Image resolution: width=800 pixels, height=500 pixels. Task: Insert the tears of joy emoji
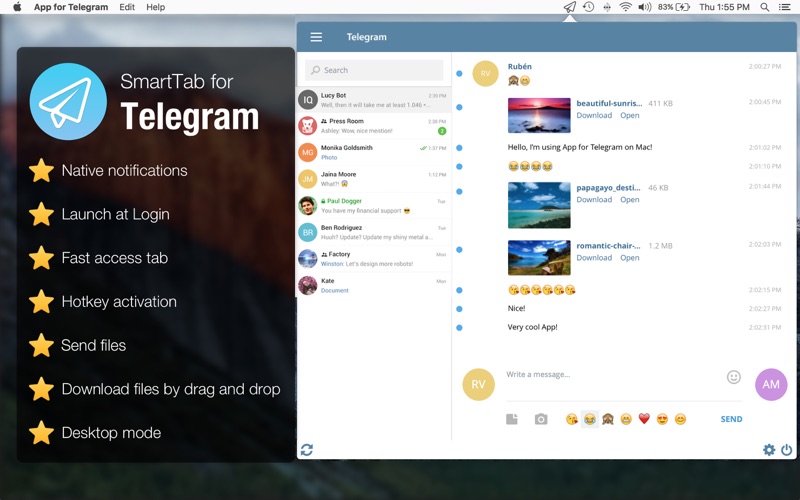tap(589, 419)
